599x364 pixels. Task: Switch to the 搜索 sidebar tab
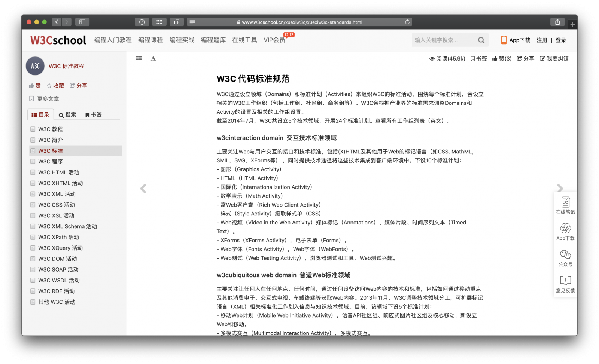click(67, 115)
